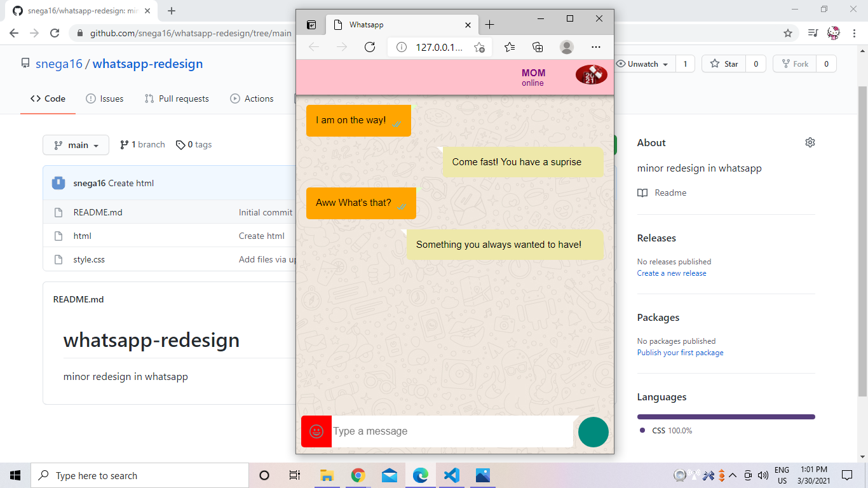Click the Create a new release link
The image size is (868, 488).
pos(672,273)
